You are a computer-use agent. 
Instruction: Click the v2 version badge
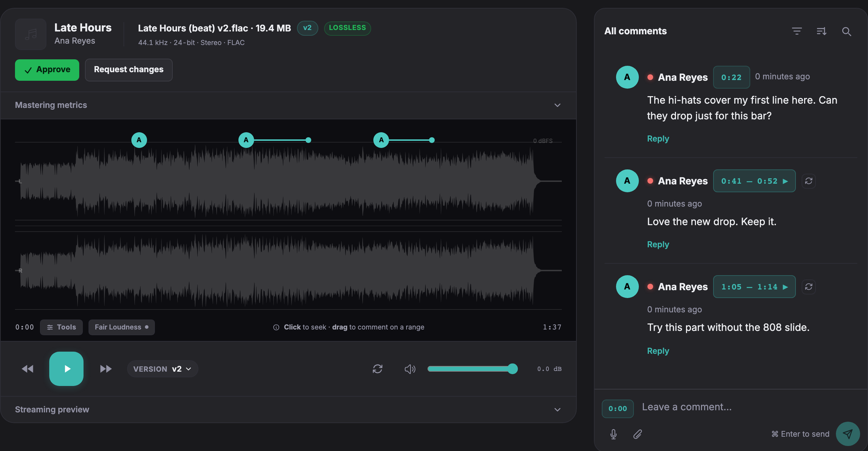pyautogui.click(x=307, y=28)
